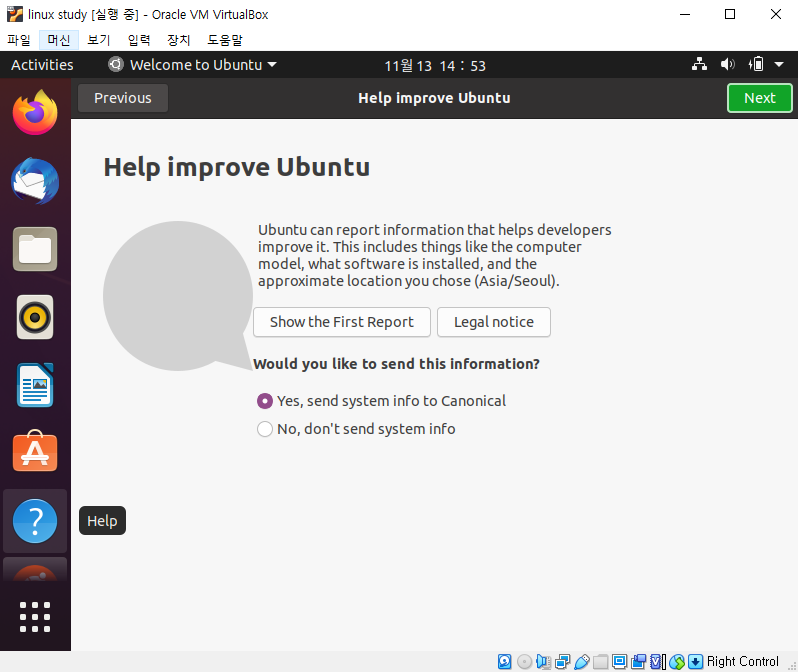The image size is (798, 672).
Task: Go back with the Previous button
Action: (x=123, y=98)
